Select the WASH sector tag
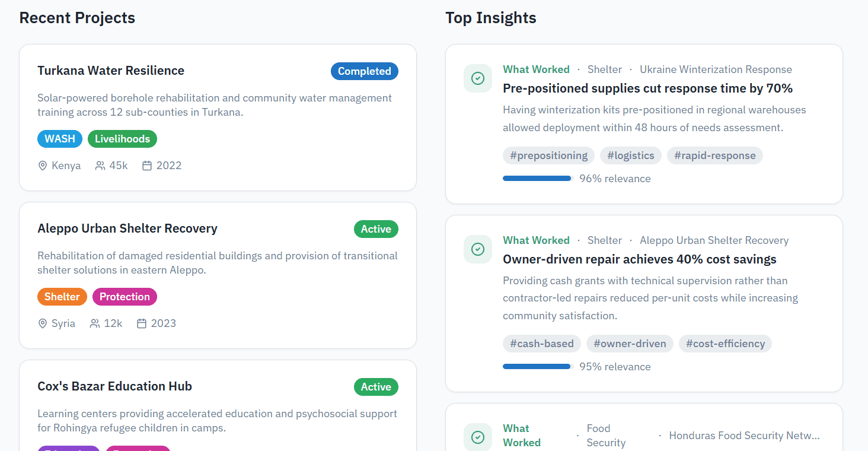Image resolution: width=868 pixels, height=451 pixels. pyautogui.click(x=59, y=138)
